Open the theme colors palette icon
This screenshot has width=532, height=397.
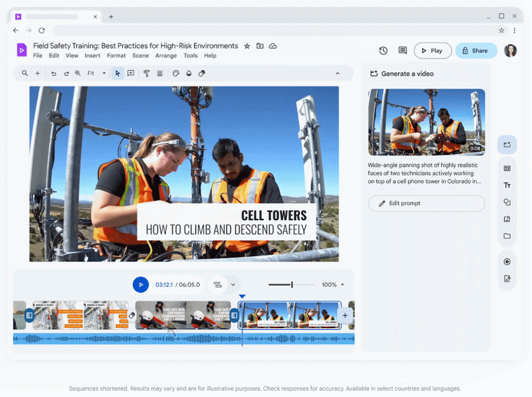pos(176,73)
